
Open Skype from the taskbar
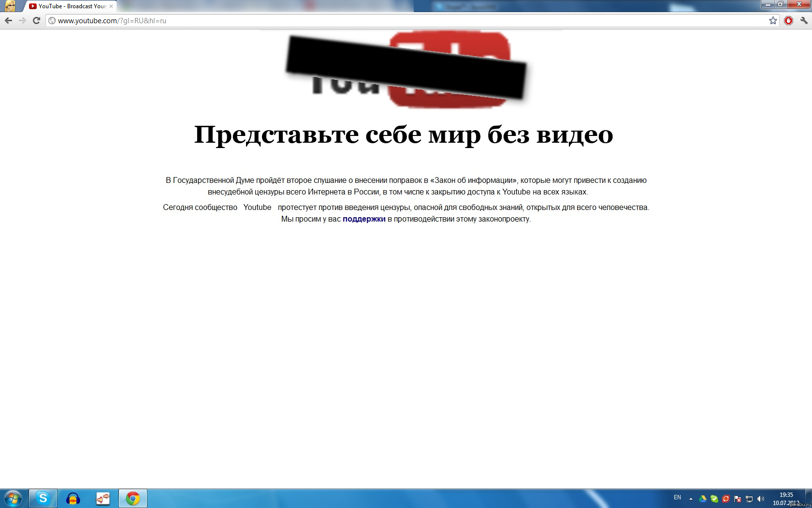coord(42,499)
